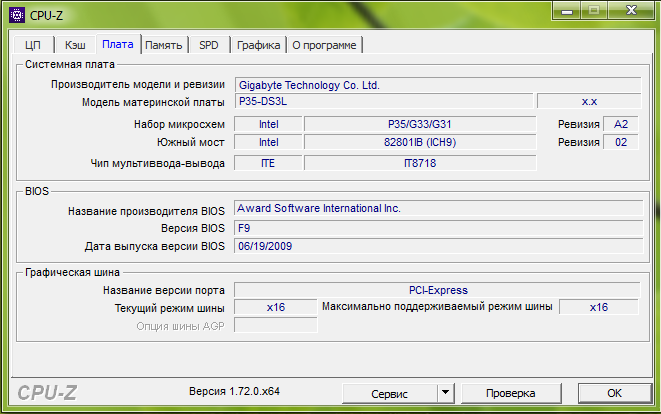This screenshot has height=414, width=661.
Task: Open the SPD tab
Action: click(209, 45)
